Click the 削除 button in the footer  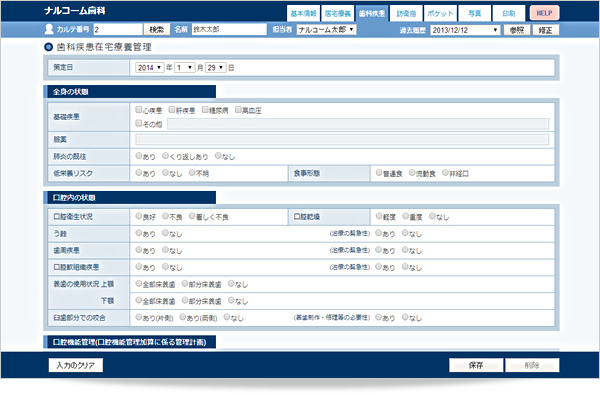pyautogui.click(x=532, y=365)
